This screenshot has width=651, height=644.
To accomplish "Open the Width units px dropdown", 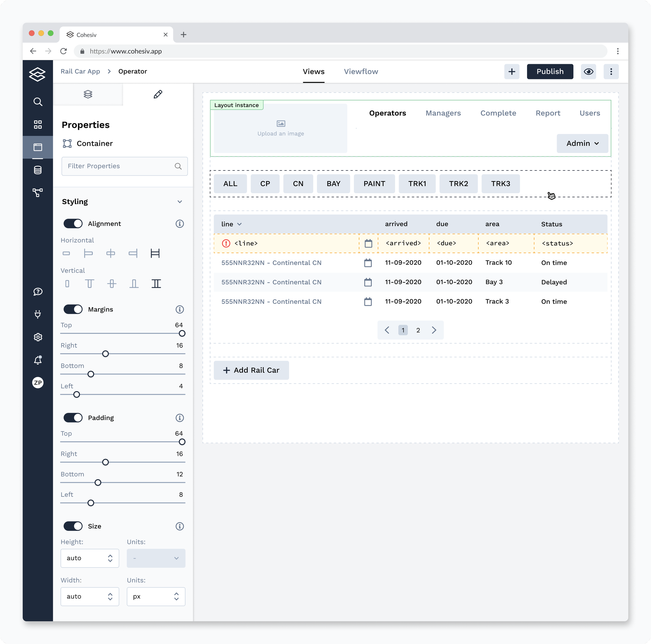I will point(156,597).
